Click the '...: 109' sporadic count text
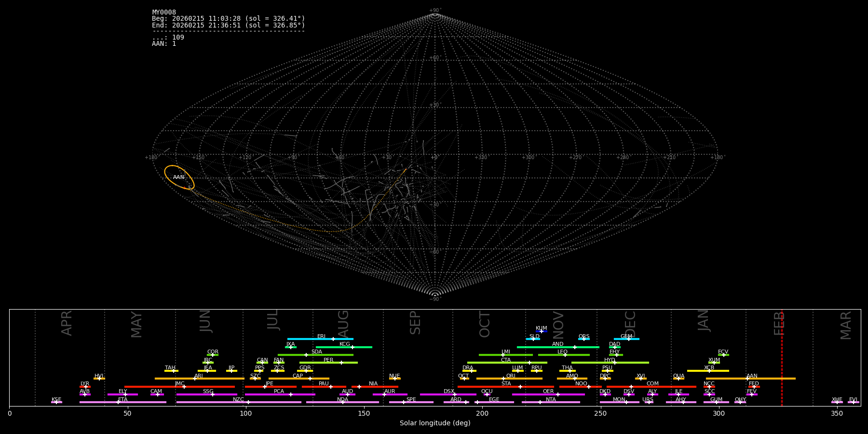 coord(168,38)
